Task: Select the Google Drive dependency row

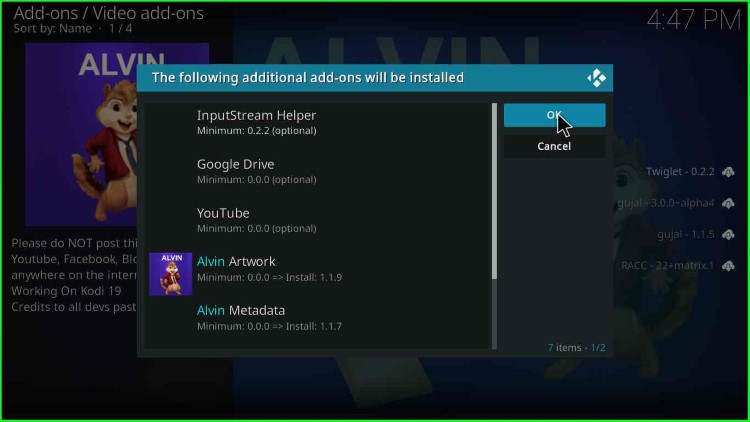Action: 318,171
